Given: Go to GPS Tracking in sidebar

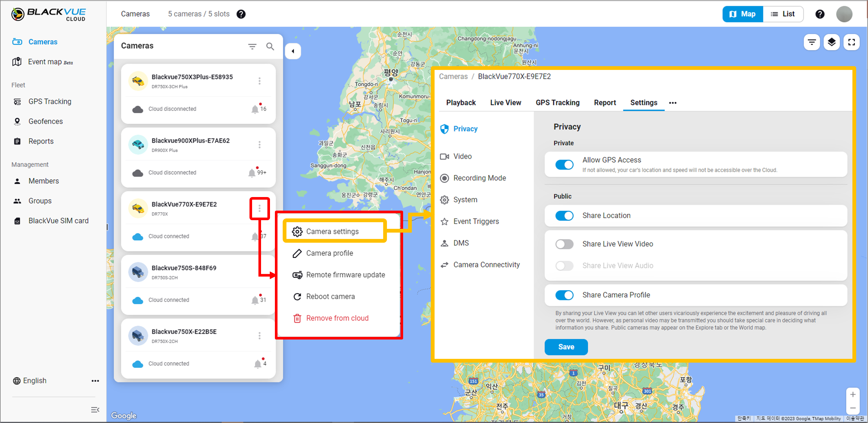Looking at the screenshot, I should tap(42, 101).
